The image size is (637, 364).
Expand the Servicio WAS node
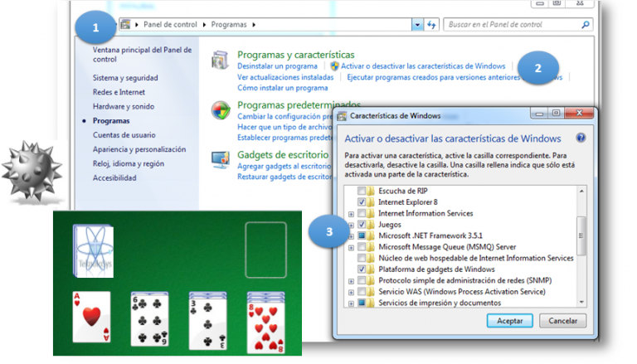coord(351,292)
